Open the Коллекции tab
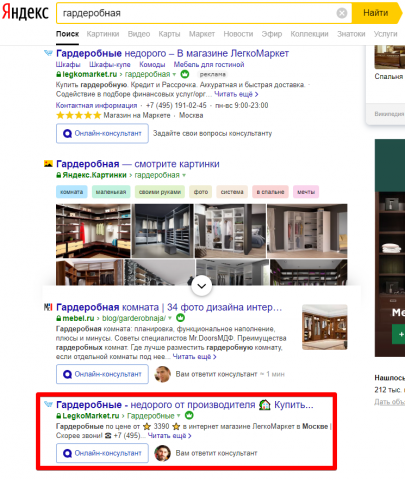The image size is (405, 480). [309, 34]
